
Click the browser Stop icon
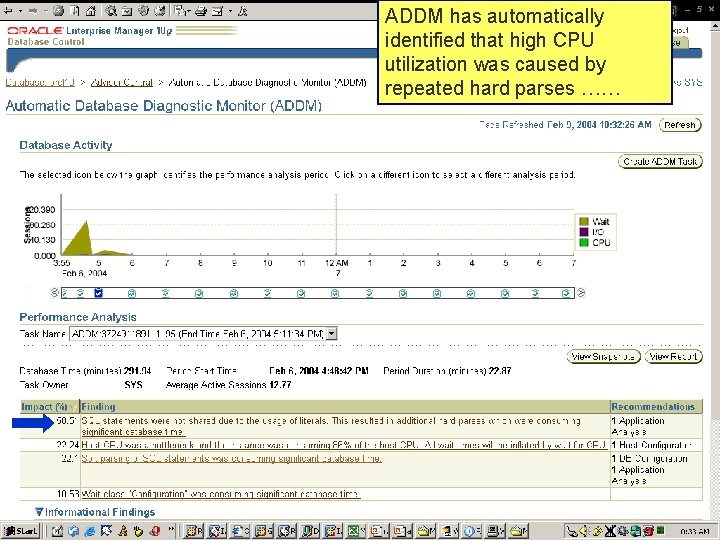tap(58, 11)
